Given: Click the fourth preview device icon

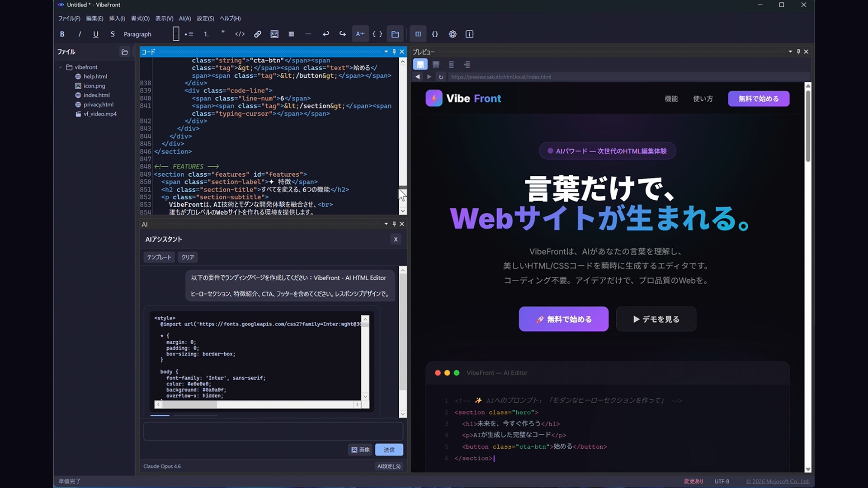Looking at the screenshot, I should click(x=467, y=65).
